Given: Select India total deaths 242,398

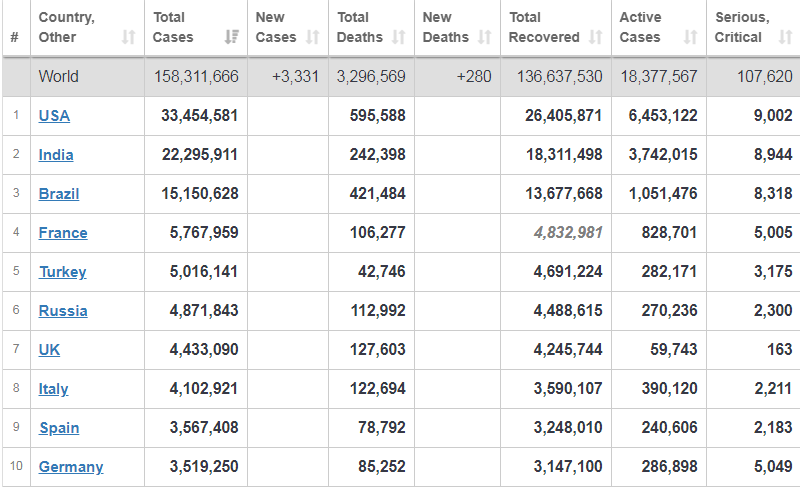Looking at the screenshot, I should click(378, 155).
